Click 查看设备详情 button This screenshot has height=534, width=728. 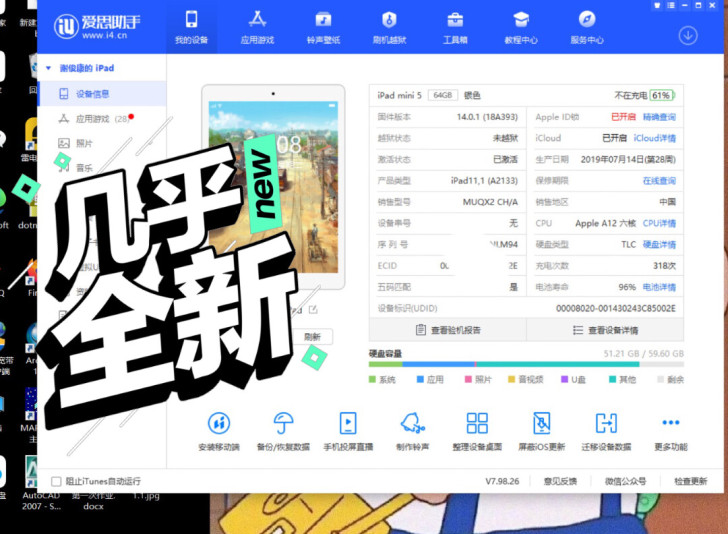click(x=605, y=330)
